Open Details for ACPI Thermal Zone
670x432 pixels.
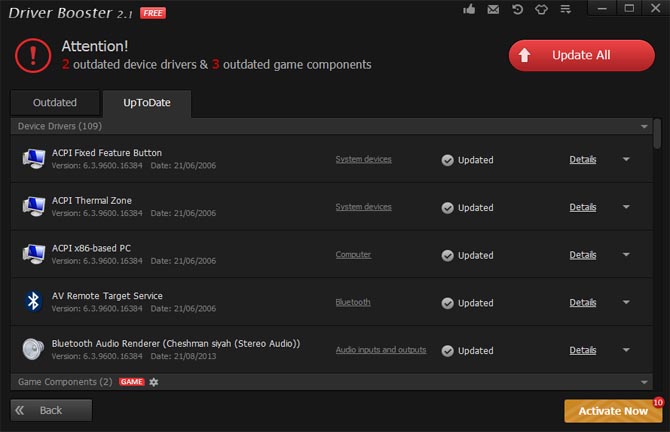[x=583, y=207]
